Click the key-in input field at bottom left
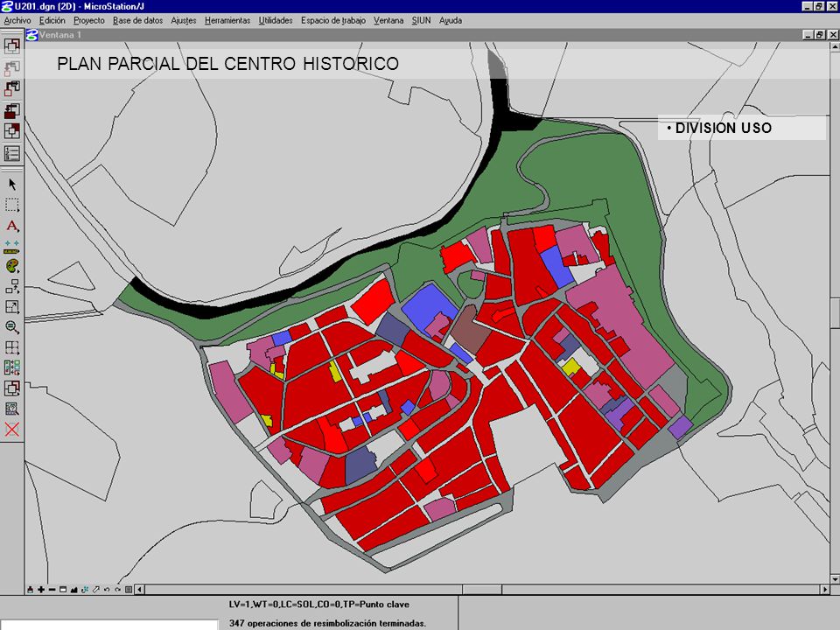This screenshot has height=630, width=840. 109,625
